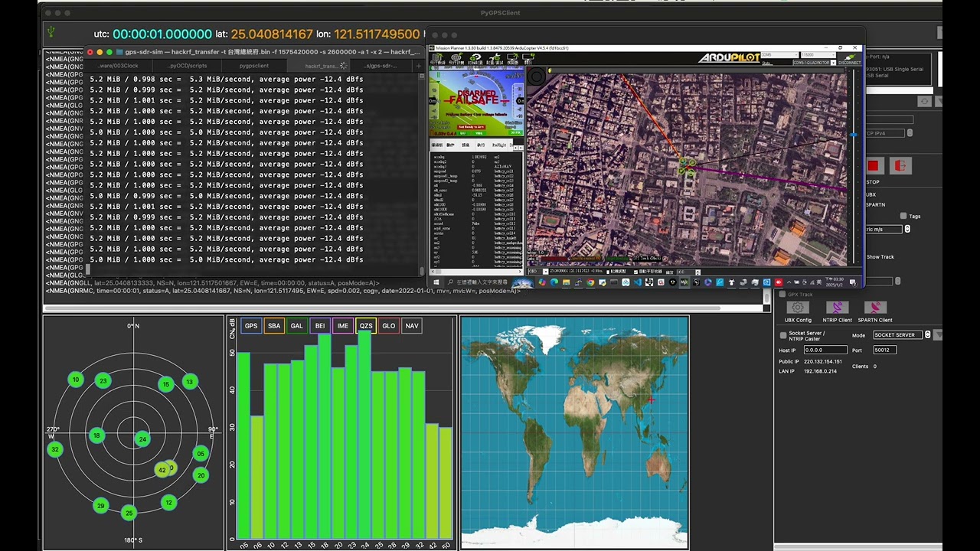The height and width of the screenshot is (551, 980).
Task: Select the PreFlight tab in Mission Planner
Action: point(498,145)
